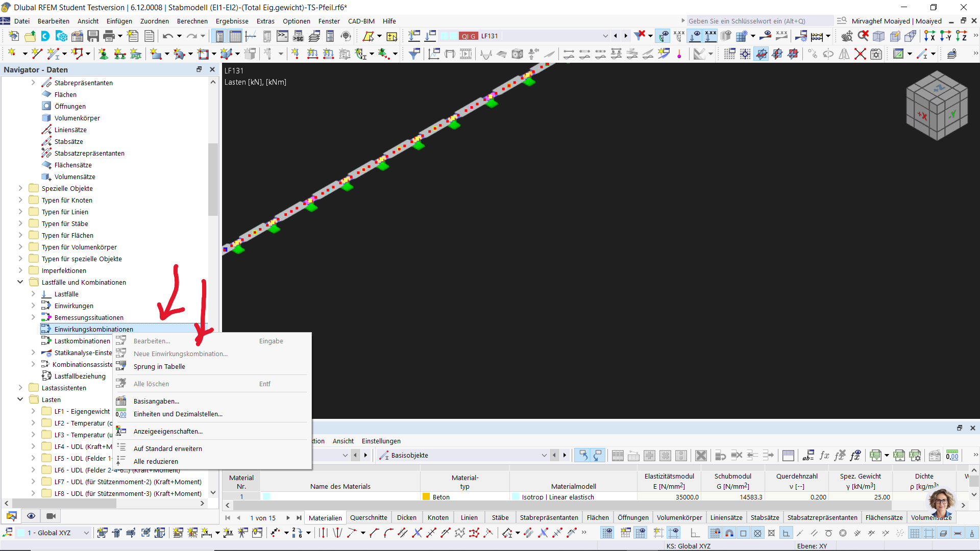Expand the Lastfälle tree node

[33, 294]
